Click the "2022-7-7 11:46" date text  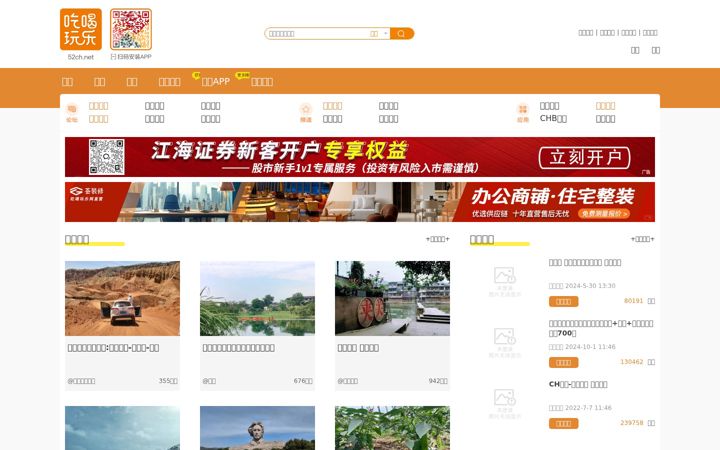pos(588,408)
